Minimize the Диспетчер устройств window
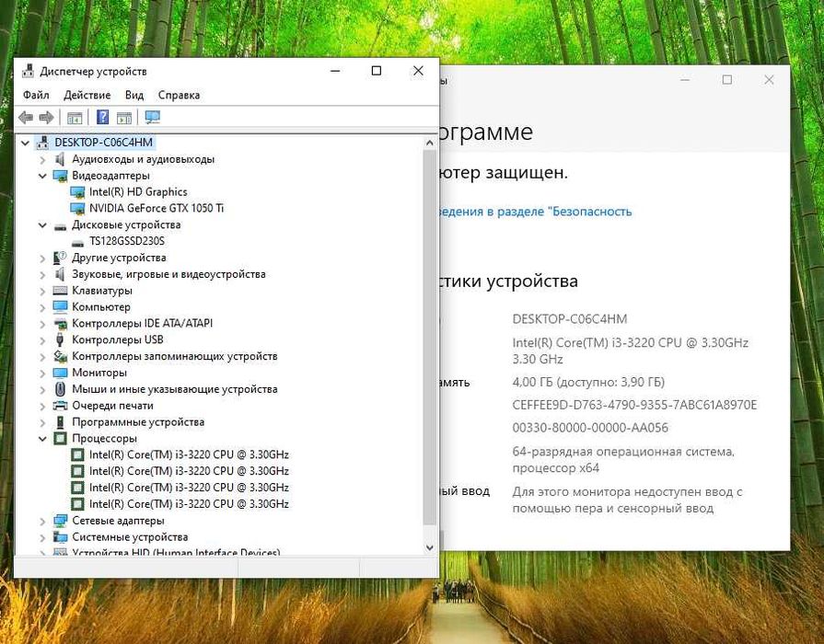The height and width of the screenshot is (644, 824). 335,71
